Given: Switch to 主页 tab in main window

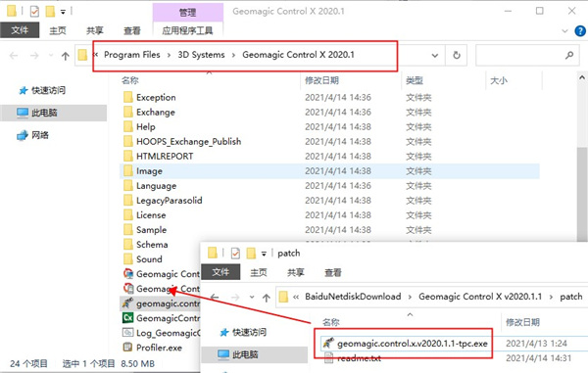Looking at the screenshot, I should tap(58, 30).
